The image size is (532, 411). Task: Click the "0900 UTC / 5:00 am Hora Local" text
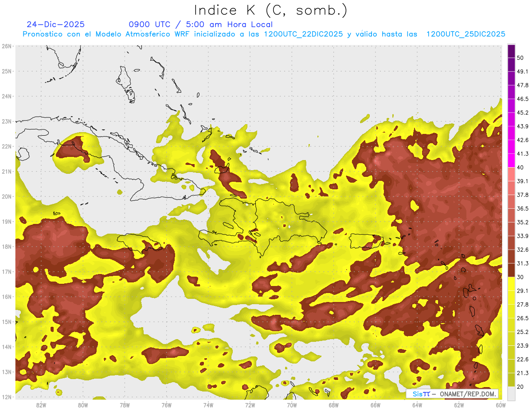tap(200, 24)
